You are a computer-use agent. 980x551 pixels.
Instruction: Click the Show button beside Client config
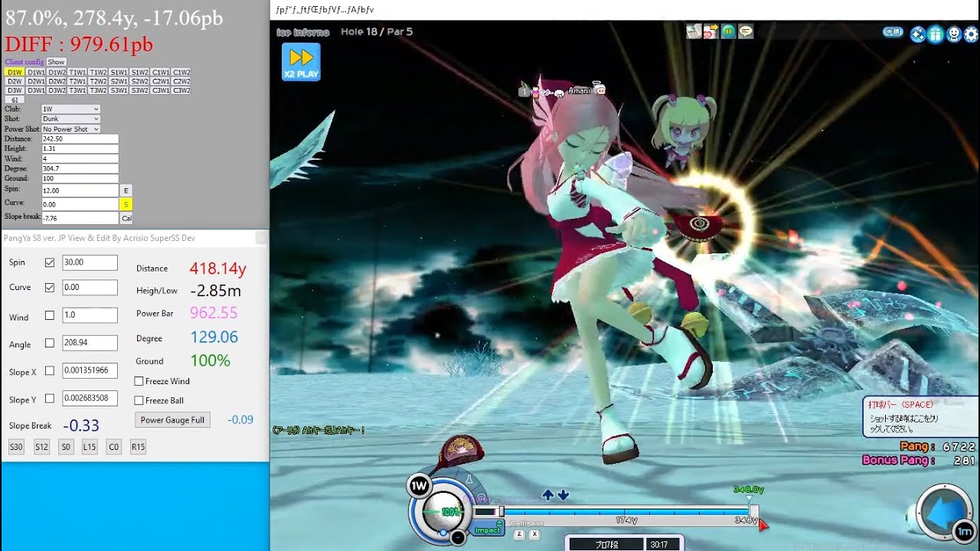56,62
